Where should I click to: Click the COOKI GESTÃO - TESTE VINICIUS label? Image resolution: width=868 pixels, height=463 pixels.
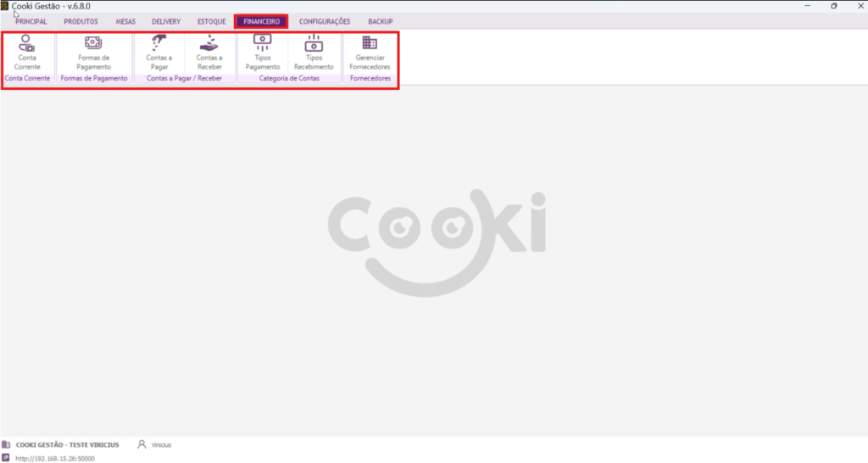tap(67, 444)
